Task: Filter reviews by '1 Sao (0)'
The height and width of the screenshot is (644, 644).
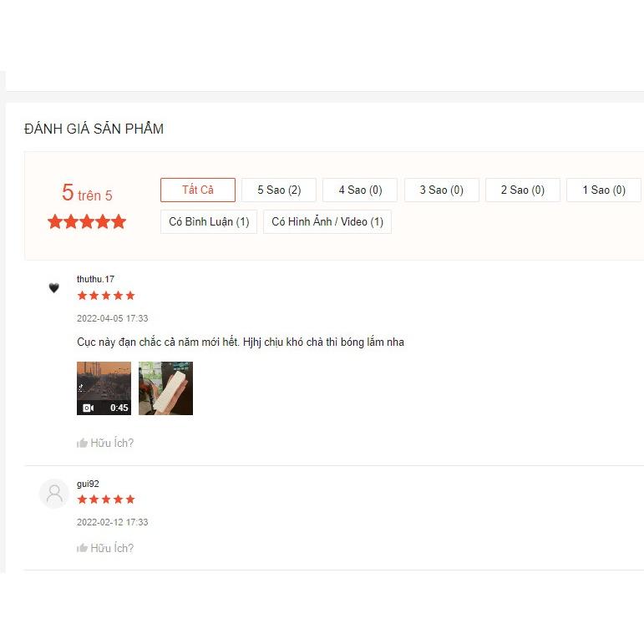Action: click(x=604, y=190)
